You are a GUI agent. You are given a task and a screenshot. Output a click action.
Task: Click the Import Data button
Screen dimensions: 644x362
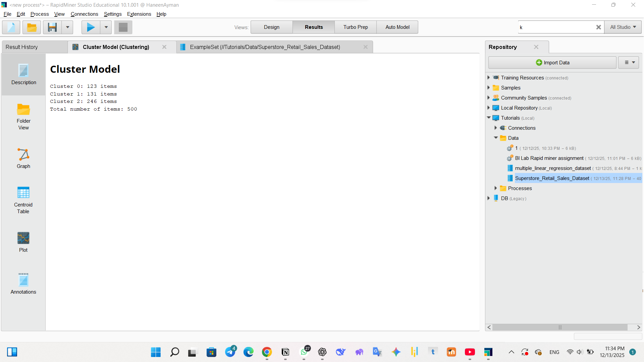coord(552,63)
